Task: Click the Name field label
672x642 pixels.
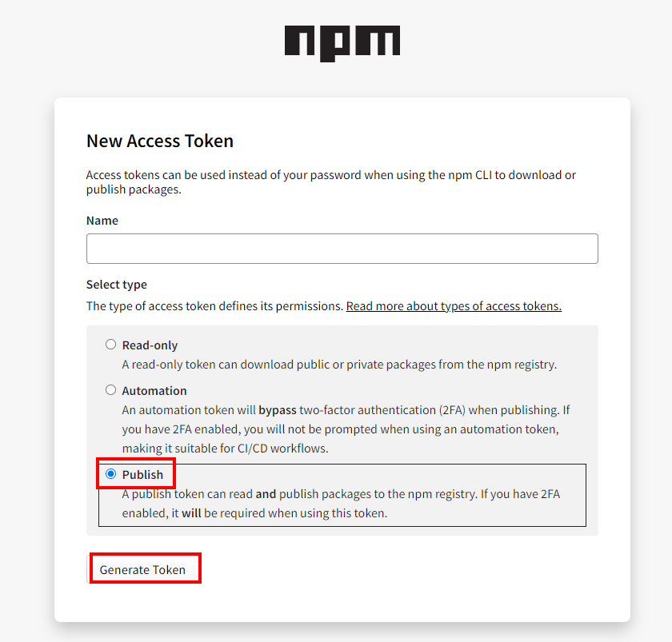Action: click(101, 220)
